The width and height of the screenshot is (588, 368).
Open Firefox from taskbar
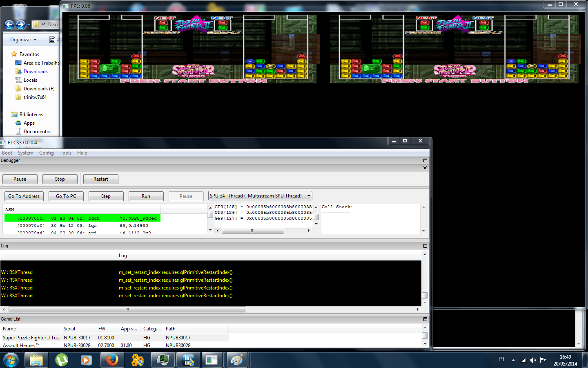pyautogui.click(x=112, y=360)
